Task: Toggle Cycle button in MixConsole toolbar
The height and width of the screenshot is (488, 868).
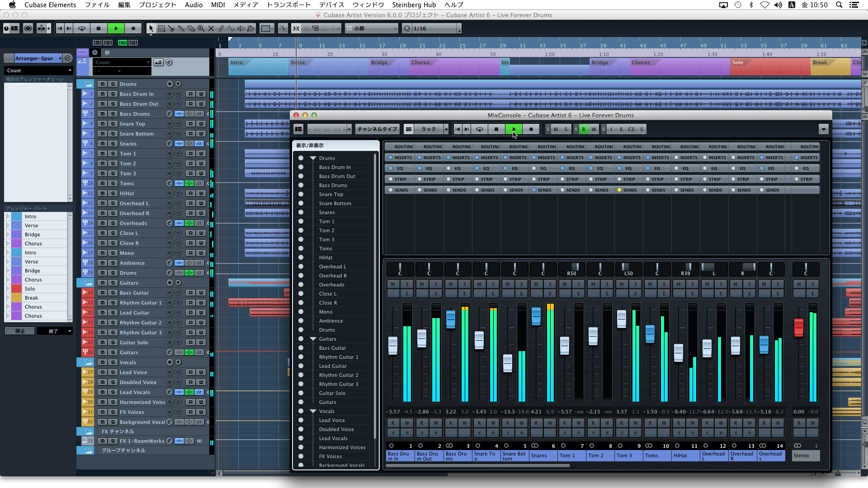Action: point(480,129)
